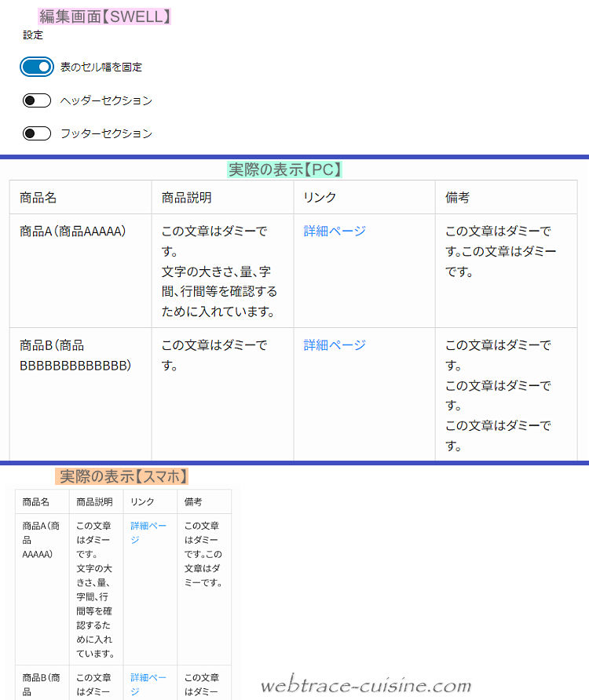The height and width of the screenshot is (700, 589).
Task: Select リンク header cell in PC table
Action: click(364, 197)
